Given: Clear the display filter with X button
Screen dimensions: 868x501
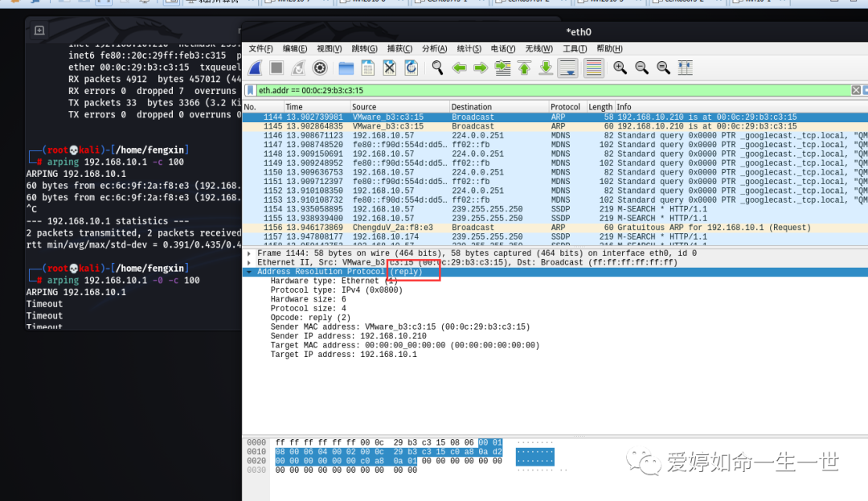Looking at the screenshot, I should [856, 91].
